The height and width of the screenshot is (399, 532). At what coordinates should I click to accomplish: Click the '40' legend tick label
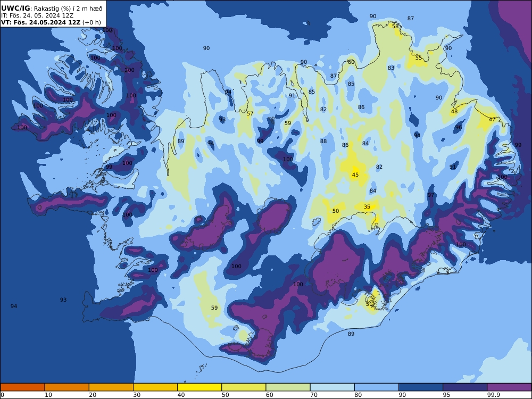(x=181, y=395)
